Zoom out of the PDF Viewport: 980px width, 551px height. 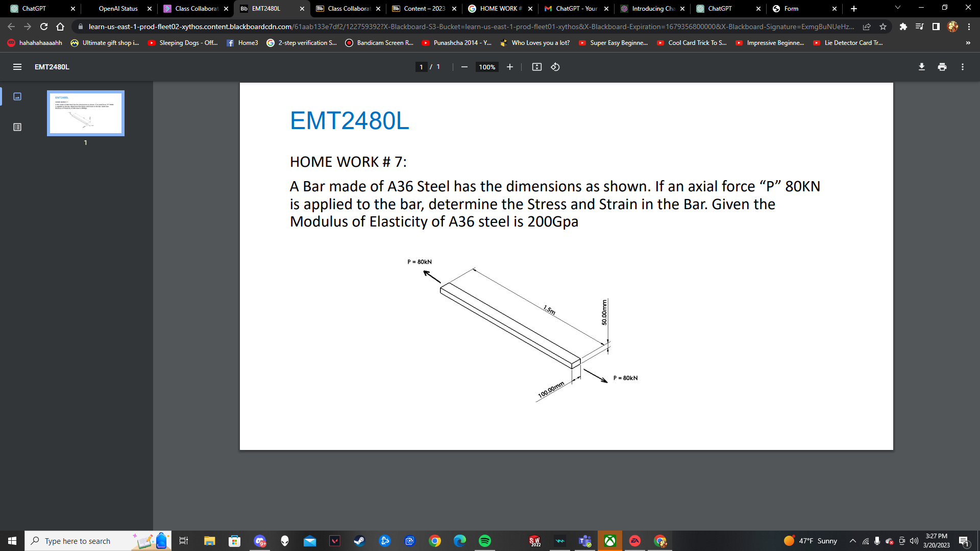click(x=464, y=67)
